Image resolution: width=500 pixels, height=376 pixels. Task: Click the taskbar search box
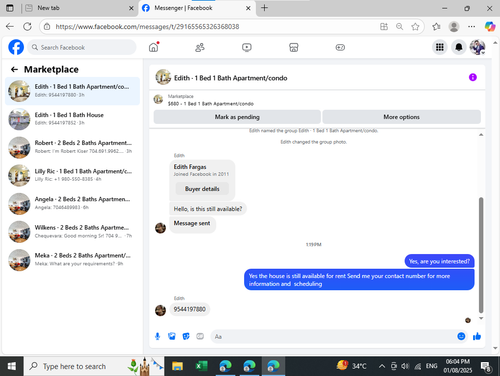pos(94,366)
